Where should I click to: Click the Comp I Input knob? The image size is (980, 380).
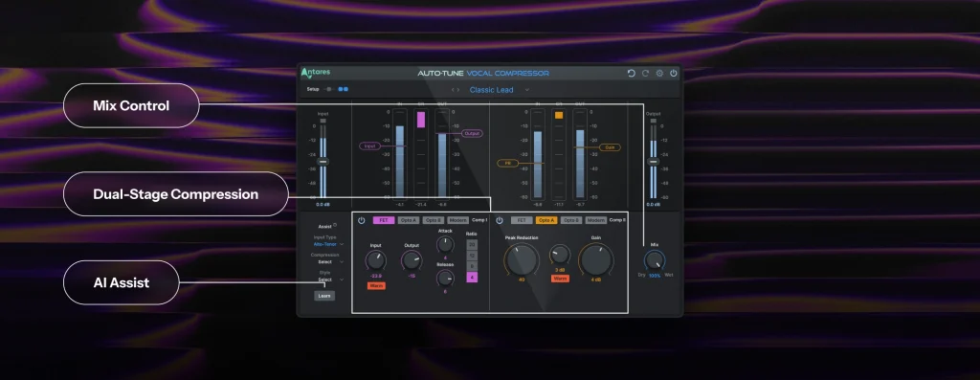pos(375,260)
